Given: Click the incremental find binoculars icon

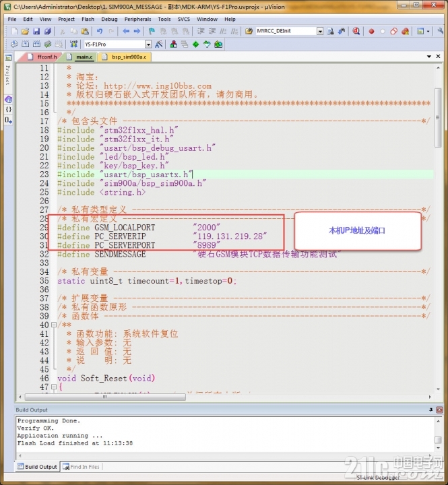Looking at the screenshot, I should (x=342, y=31).
